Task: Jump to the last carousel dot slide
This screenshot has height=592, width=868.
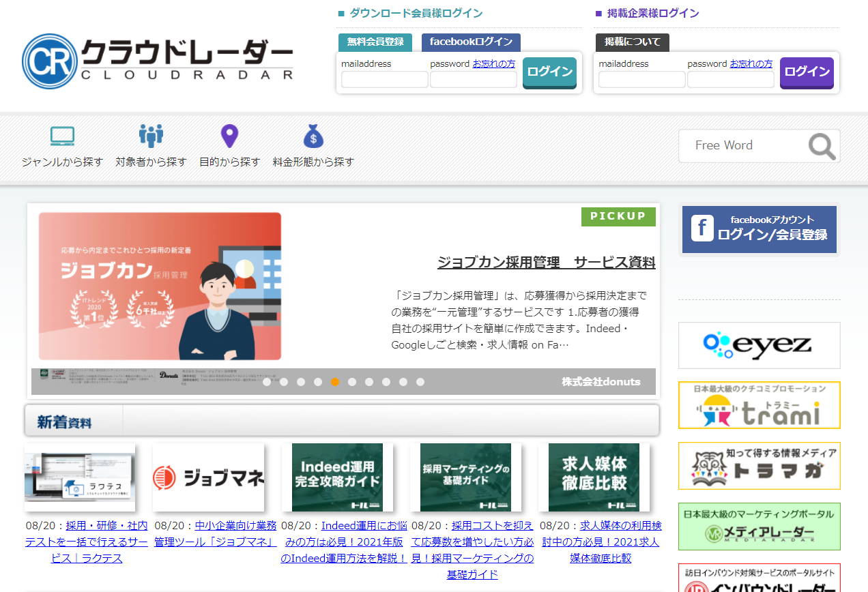Action: point(420,382)
